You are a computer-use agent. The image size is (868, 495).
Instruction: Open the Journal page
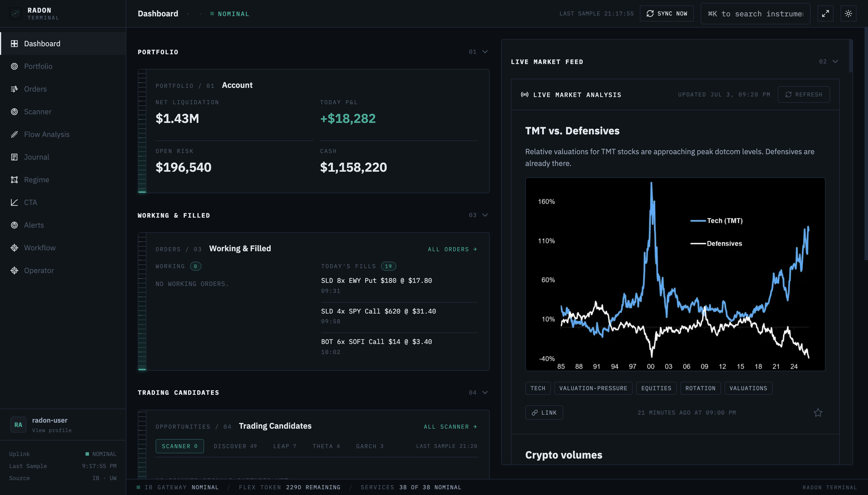click(x=63, y=157)
